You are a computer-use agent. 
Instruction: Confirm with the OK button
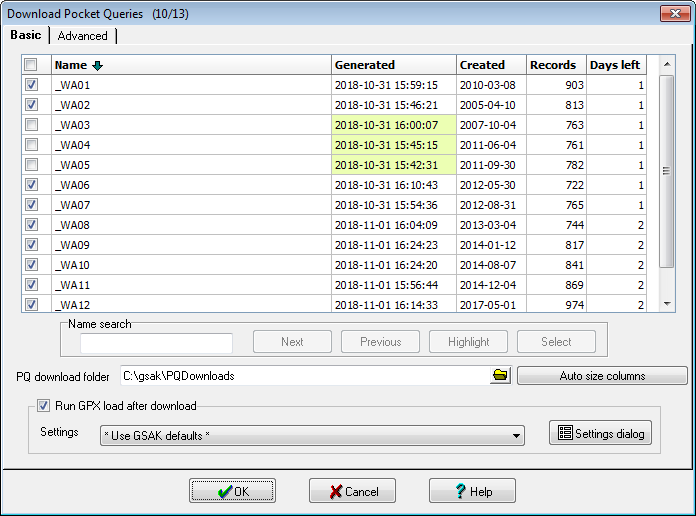232,491
